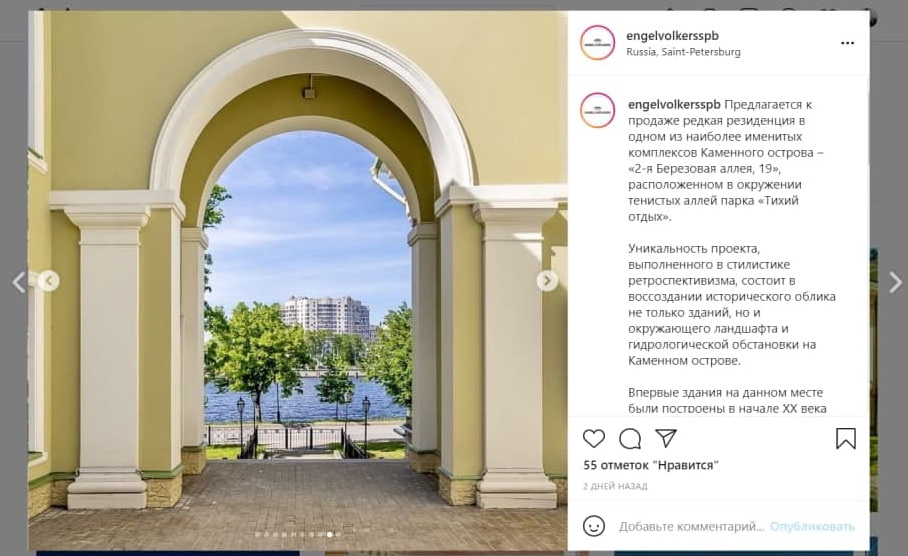
Task: Open engelvolkersspb profile avatar in header
Action: pyautogui.click(x=597, y=43)
